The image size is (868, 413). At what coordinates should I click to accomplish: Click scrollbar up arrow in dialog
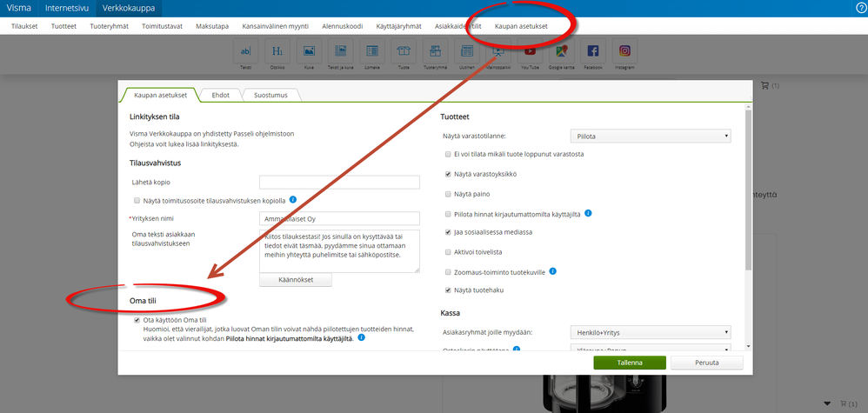(x=749, y=106)
